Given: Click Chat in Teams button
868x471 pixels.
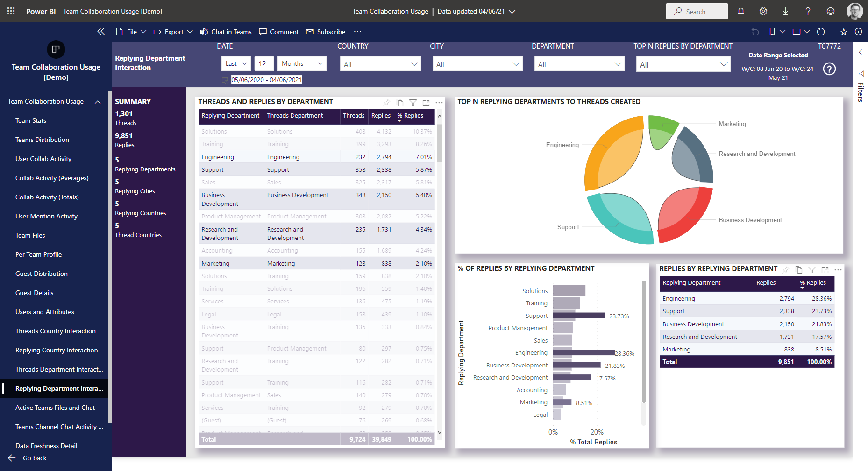Looking at the screenshot, I should pyautogui.click(x=226, y=32).
